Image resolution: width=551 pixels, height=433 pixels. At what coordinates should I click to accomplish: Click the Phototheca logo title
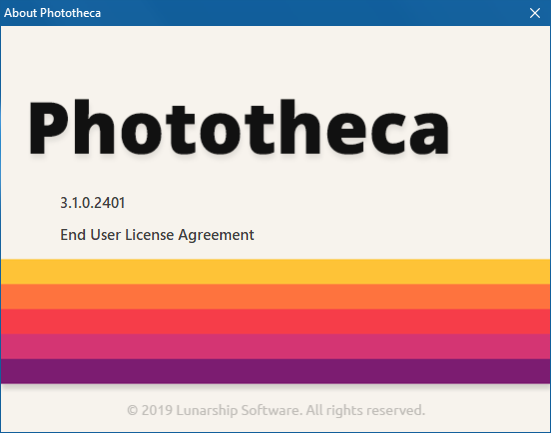tap(239, 127)
